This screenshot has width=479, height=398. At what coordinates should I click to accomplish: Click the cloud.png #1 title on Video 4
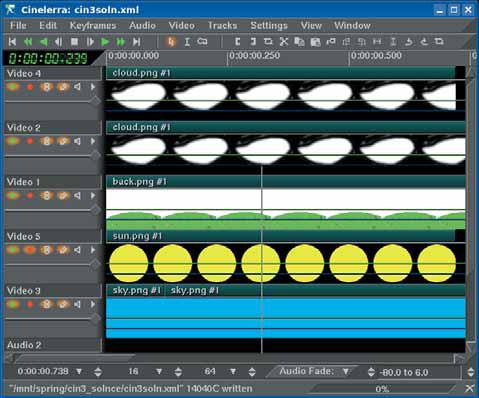coord(141,73)
